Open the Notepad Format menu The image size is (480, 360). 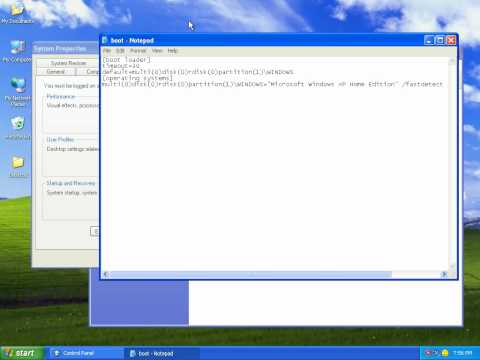(x=138, y=51)
